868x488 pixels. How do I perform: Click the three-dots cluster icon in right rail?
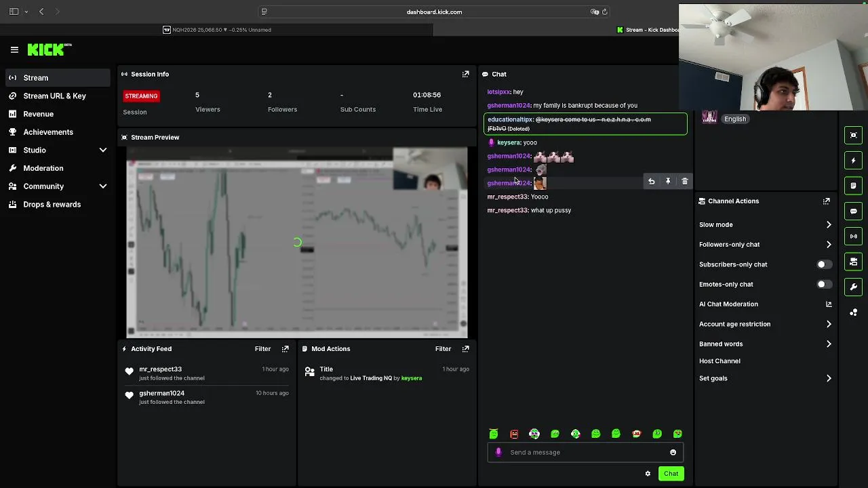coord(854,312)
